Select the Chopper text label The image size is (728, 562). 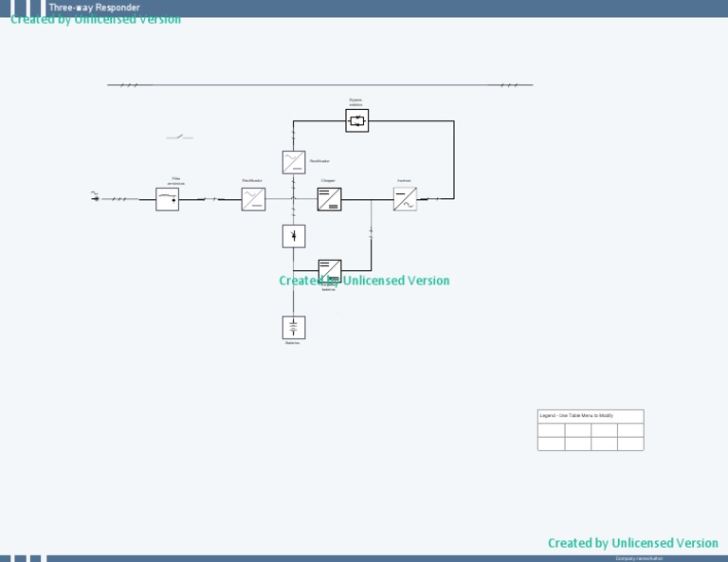point(328,180)
